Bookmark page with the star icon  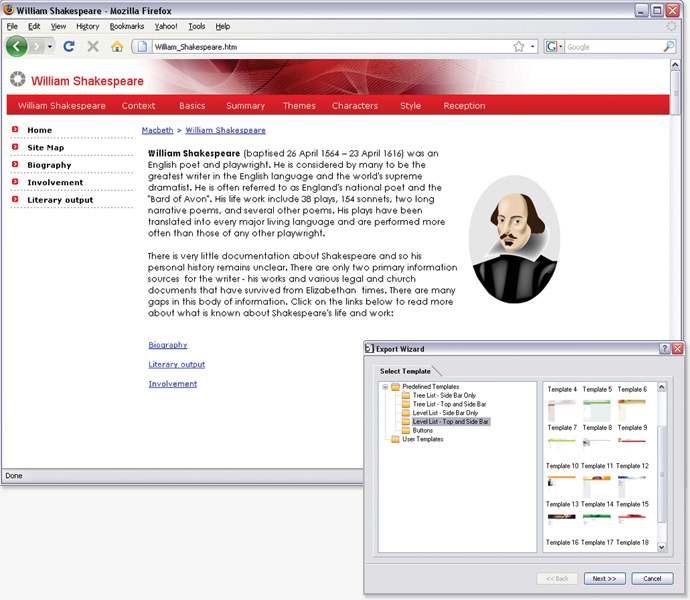(519, 47)
